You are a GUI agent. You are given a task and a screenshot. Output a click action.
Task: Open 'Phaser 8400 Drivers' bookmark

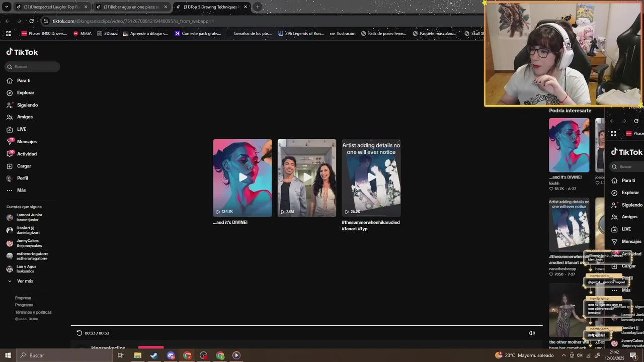pyautogui.click(x=44, y=34)
